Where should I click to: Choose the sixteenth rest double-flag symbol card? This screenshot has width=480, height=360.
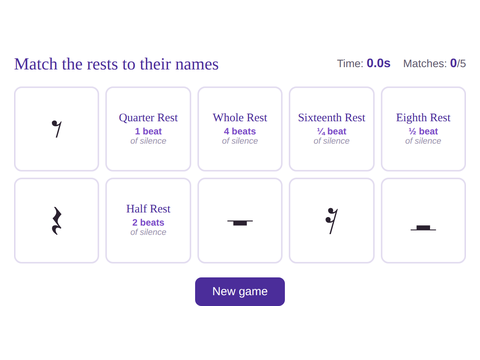(331, 221)
